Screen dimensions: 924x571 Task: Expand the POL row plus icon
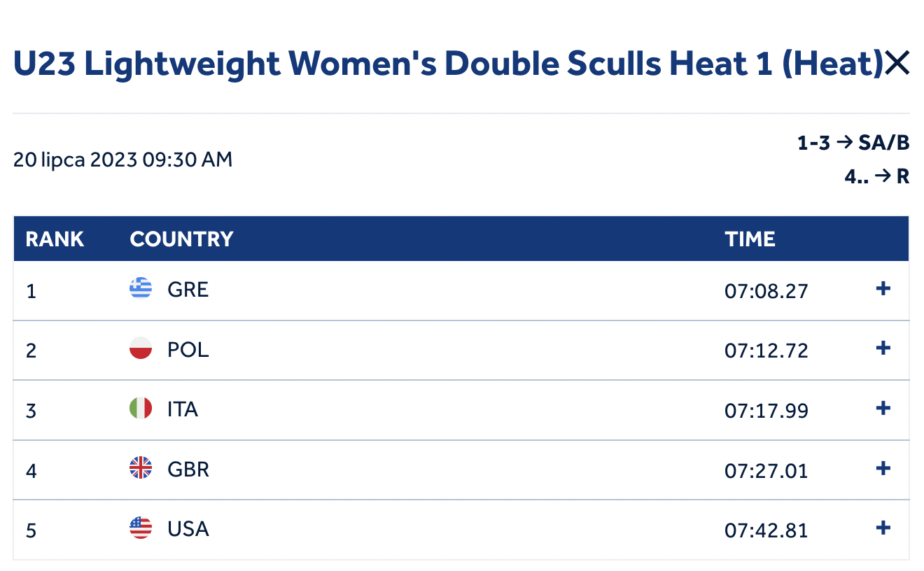(x=883, y=348)
